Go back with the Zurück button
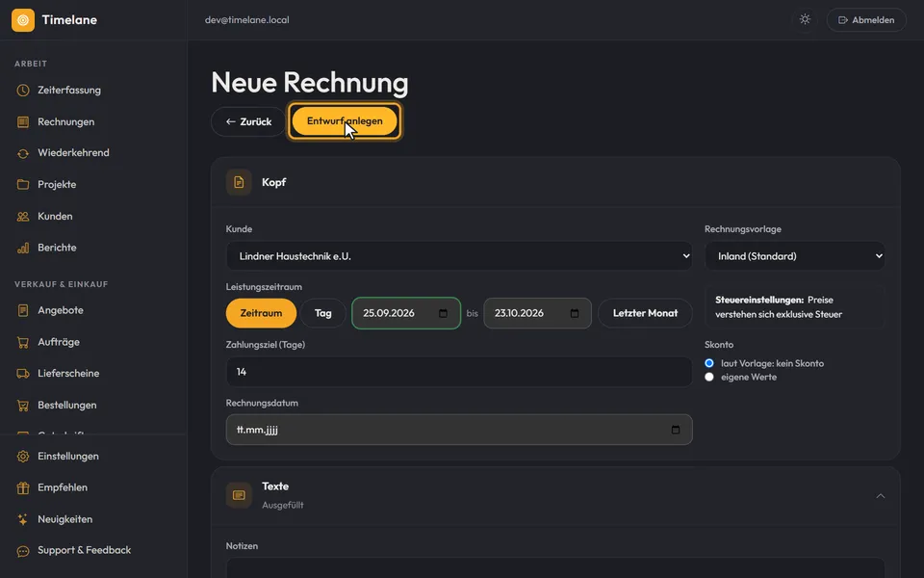Viewport: 924px width, 578px height. (x=248, y=121)
